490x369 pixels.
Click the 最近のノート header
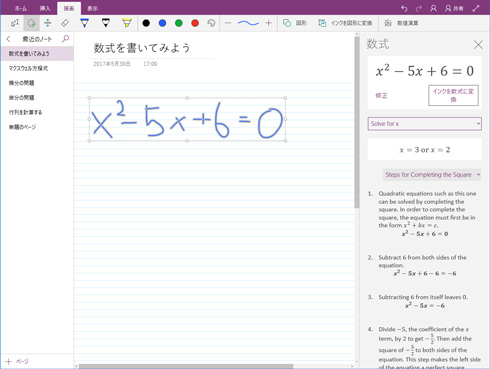(x=37, y=39)
